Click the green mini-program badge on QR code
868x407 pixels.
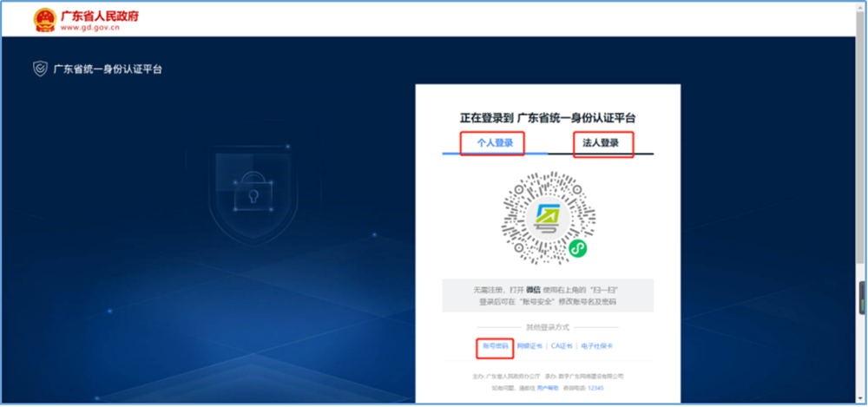(578, 249)
